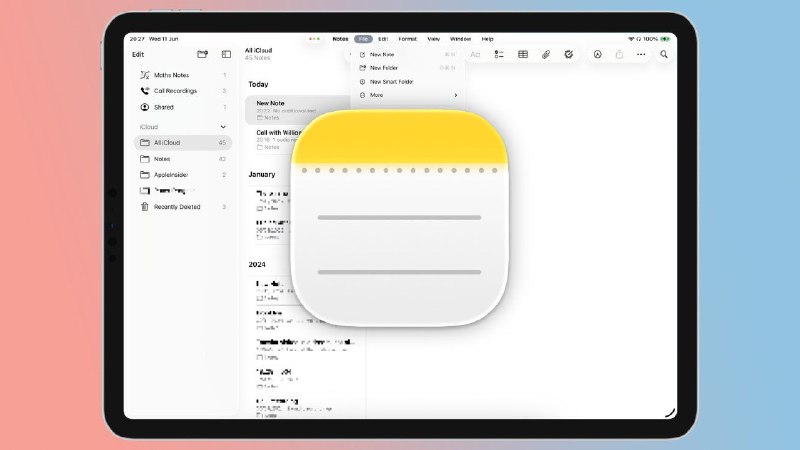Open the AppleInsider folder row
Viewport: 800px width, 450px height.
[x=183, y=175]
